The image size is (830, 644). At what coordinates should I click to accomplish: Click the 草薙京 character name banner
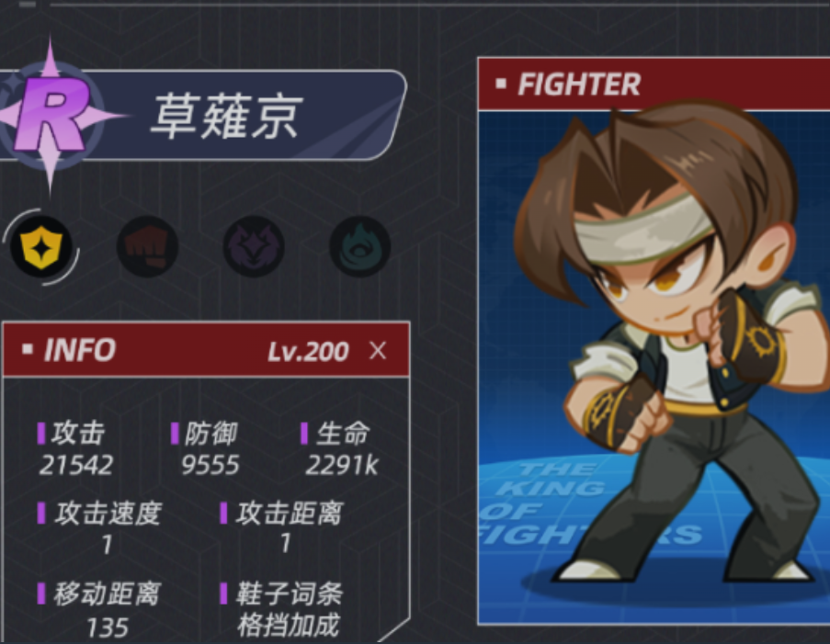pos(226,116)
